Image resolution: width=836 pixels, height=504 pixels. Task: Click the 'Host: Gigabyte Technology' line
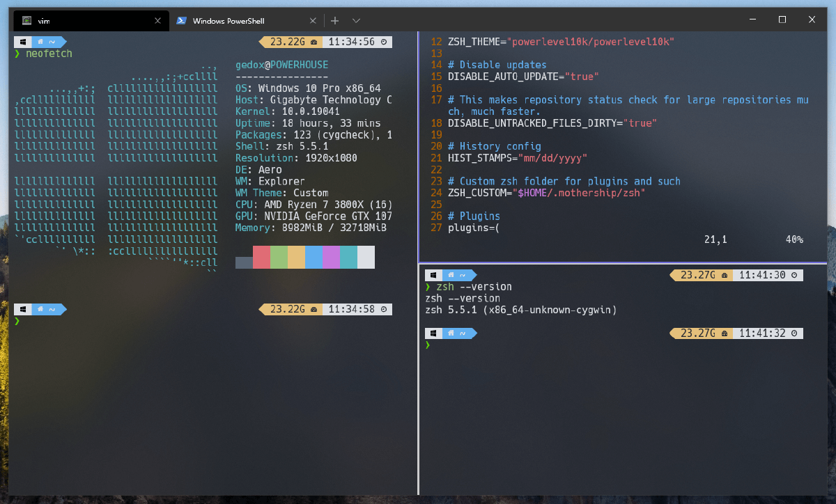(x=313, y=100)
